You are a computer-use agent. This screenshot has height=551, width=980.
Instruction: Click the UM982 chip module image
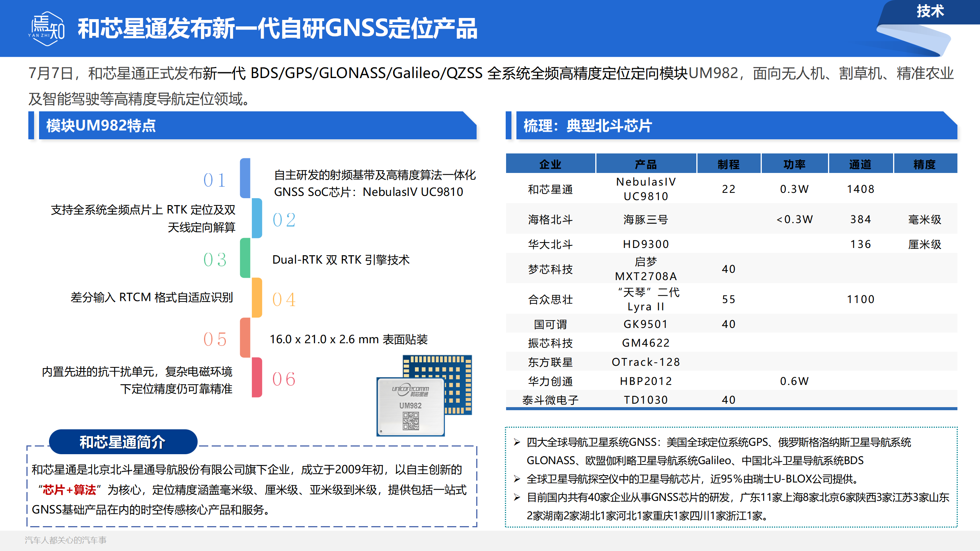(424, 396)
